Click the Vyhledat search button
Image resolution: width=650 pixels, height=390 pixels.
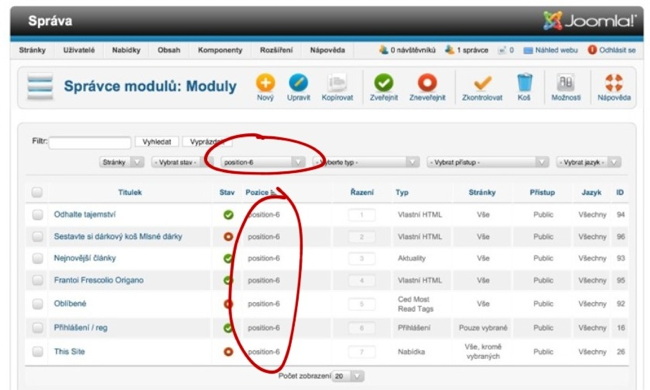(157, 142)
